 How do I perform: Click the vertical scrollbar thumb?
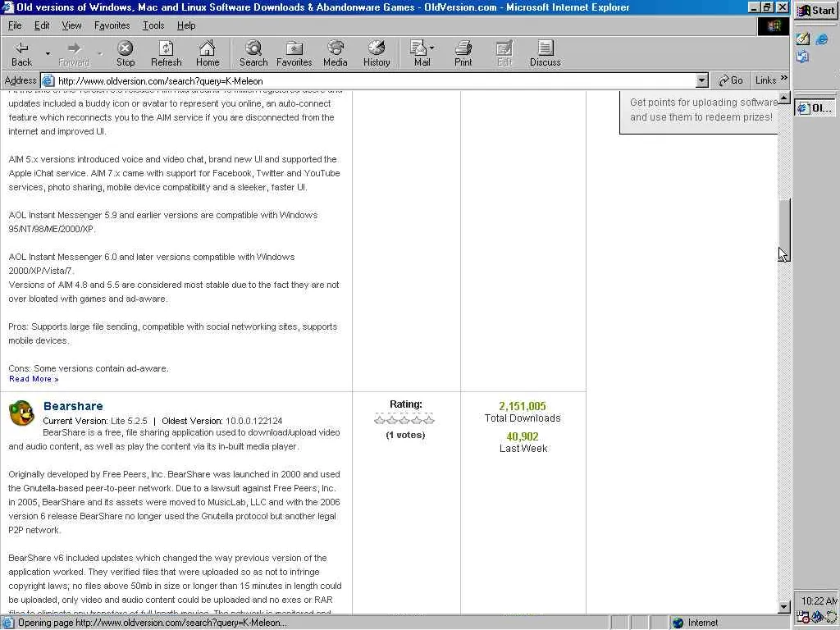784,230
